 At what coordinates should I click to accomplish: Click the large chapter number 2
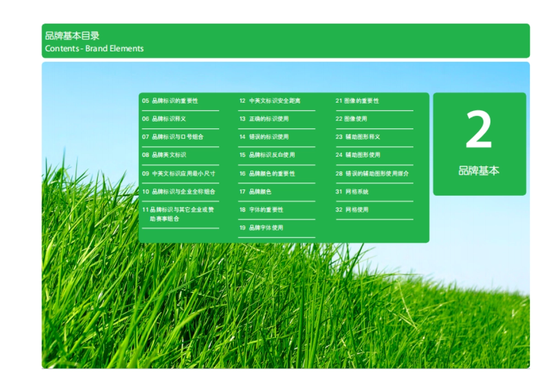point(479,131)
